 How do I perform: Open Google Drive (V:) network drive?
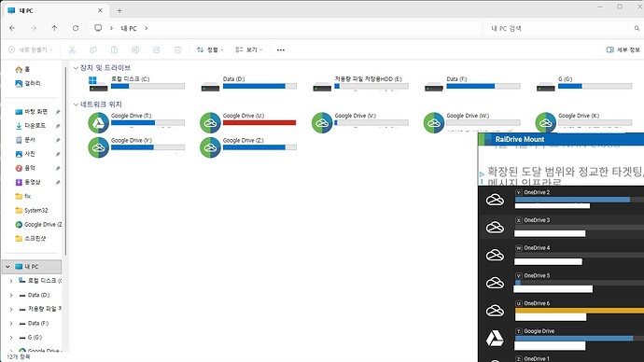360,122
